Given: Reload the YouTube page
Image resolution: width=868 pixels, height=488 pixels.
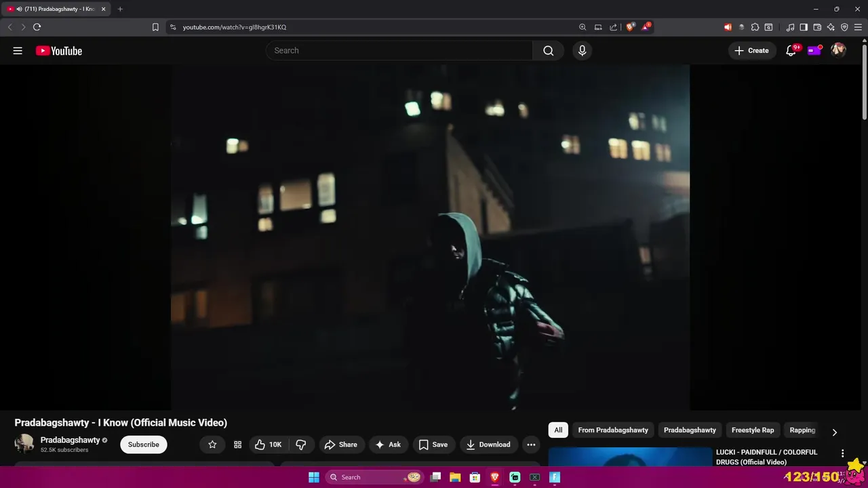Looking at the screenshot, I should click(x=37, y=27).
